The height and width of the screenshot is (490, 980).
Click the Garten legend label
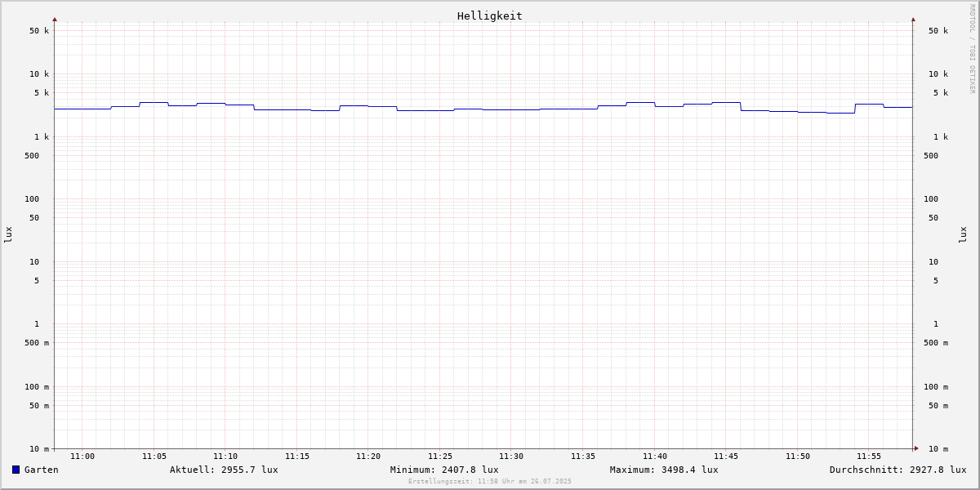click(42, 470)
